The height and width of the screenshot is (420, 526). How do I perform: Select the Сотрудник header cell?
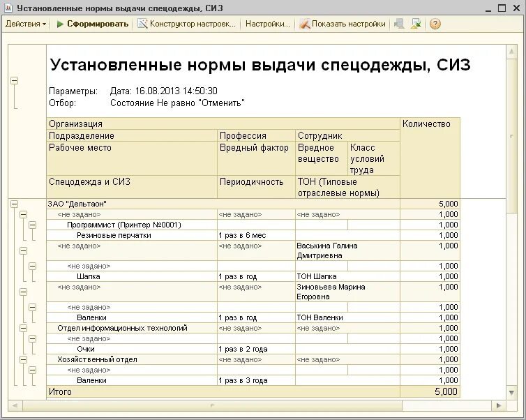click(347, 135)
